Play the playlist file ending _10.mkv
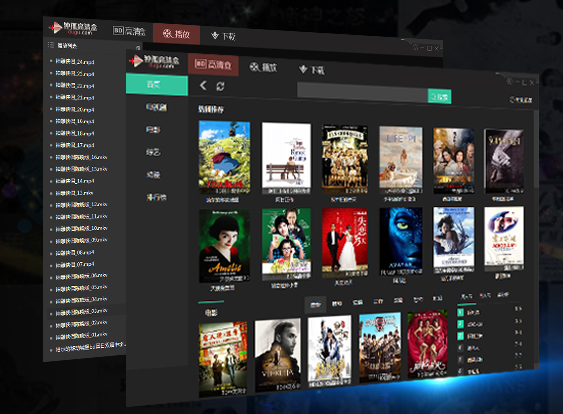 pos(81,228)
